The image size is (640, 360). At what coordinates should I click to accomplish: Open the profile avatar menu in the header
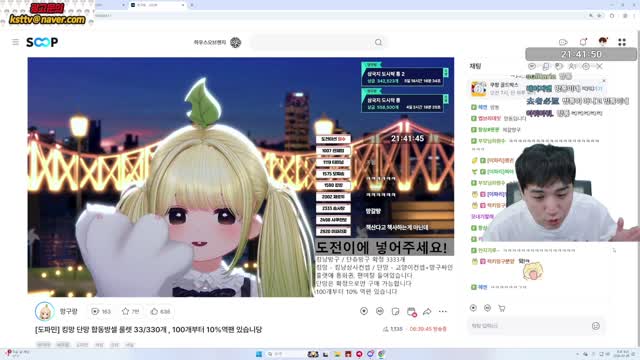(x=602, y=42)
